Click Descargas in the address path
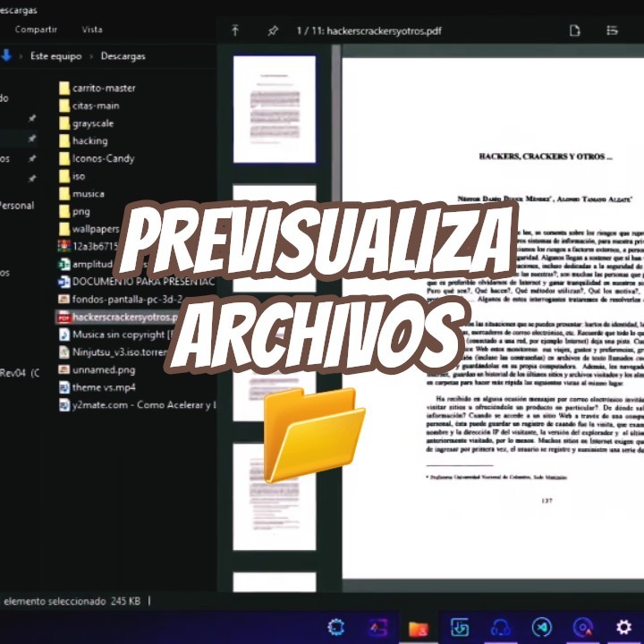This screenshot has width=644, height=644. [123, 56]
